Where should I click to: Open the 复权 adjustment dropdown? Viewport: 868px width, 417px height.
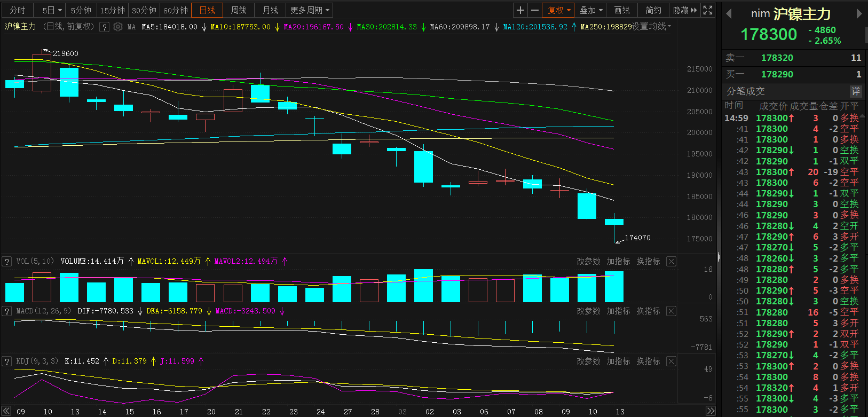tap(559, 10)
